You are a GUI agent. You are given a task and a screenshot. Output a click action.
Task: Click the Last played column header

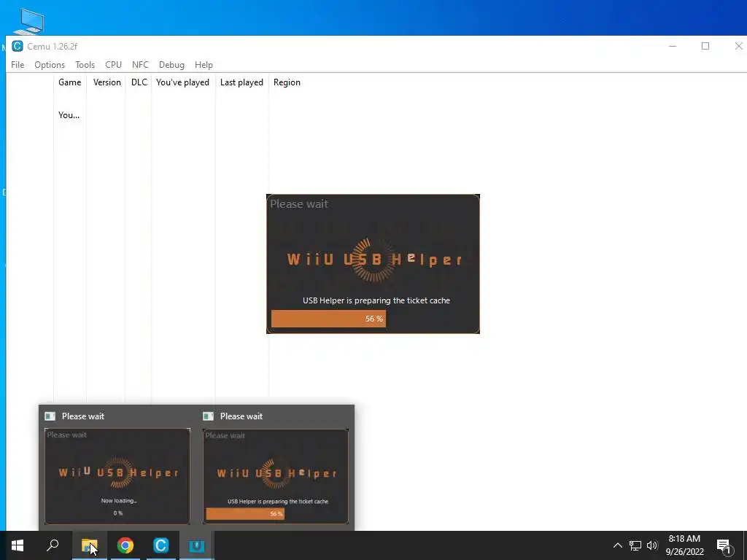241,82
